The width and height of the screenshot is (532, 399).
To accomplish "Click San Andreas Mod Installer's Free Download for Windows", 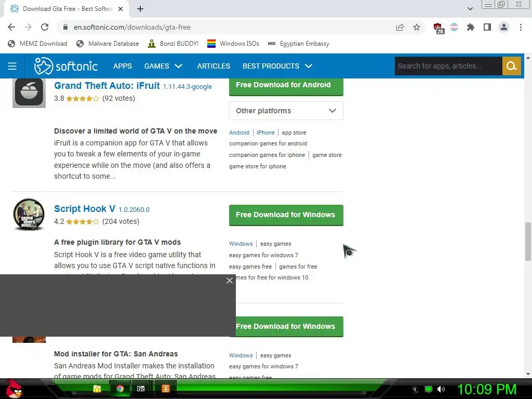I will [289, 327].
